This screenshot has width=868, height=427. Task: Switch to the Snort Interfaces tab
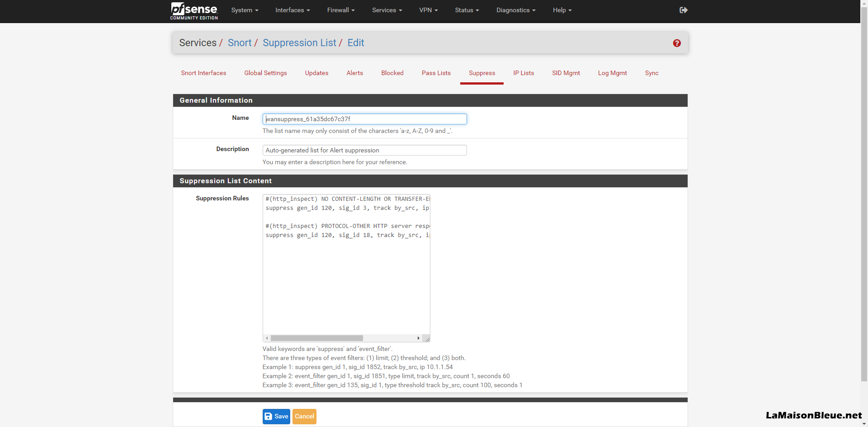pyautogui.click(x=203, y=73)
